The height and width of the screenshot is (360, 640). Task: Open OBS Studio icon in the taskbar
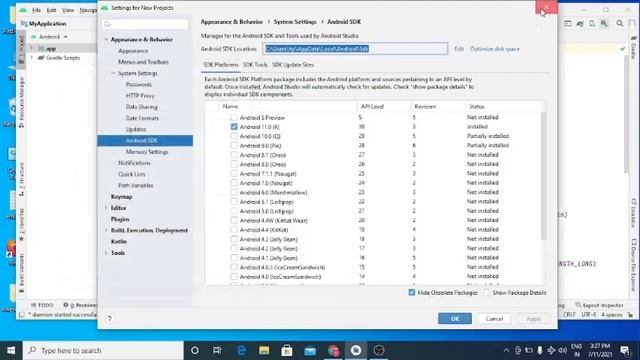tap(379, 350)
